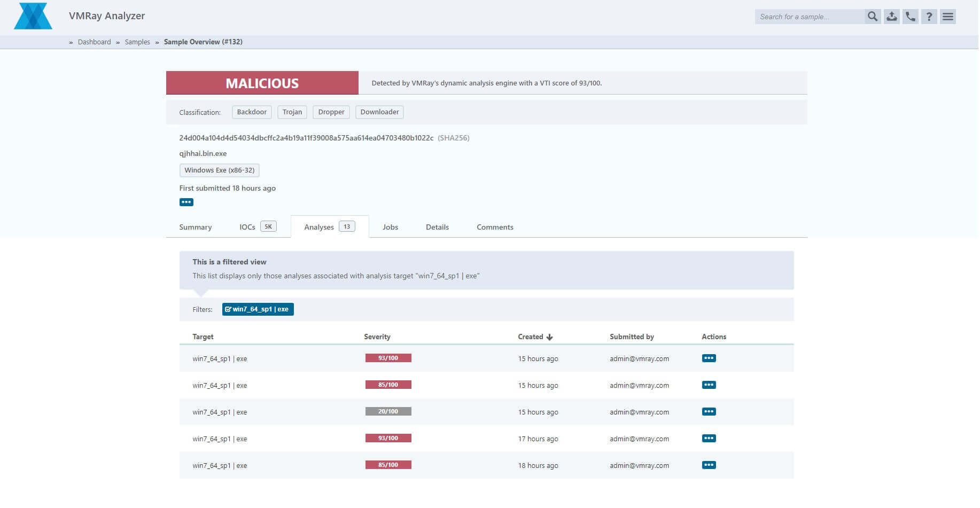Go to Samples breadcrumb
Screen dimensions: 980x508
tap(137, 42)
